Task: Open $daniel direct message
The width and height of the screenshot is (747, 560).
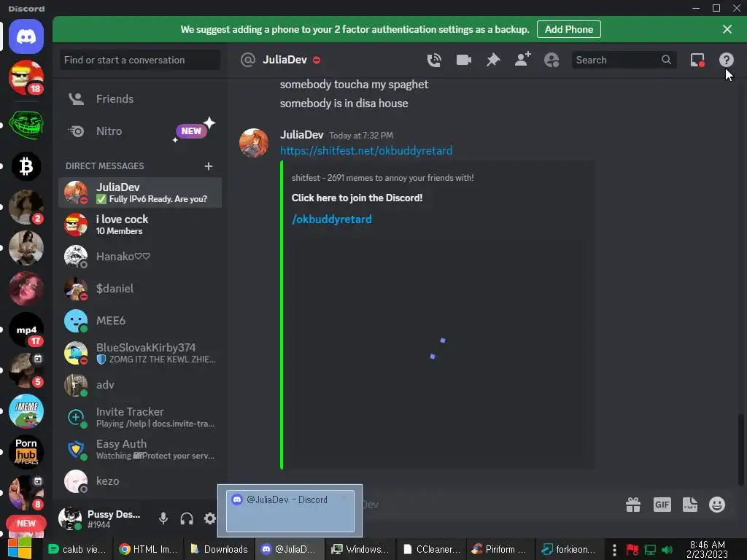Action: pos(140,289)
